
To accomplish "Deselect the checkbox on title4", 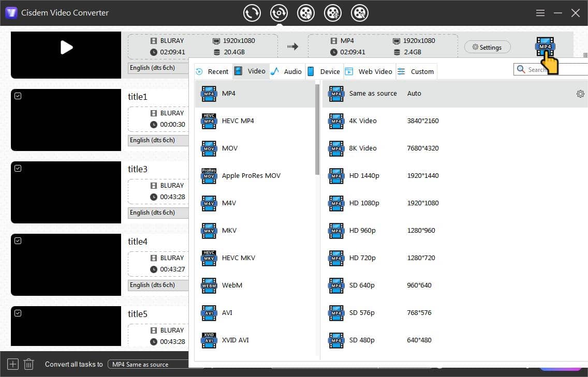I will (x=19, y=240).
